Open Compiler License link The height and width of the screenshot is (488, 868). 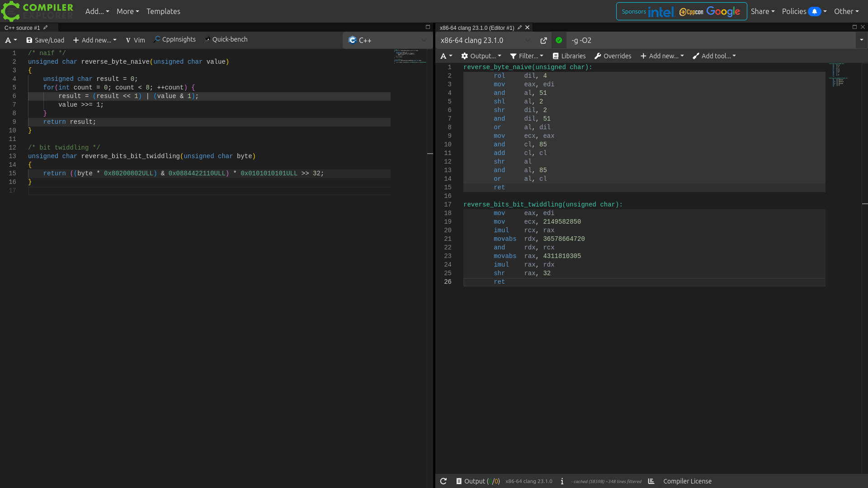tap(687, 481)
